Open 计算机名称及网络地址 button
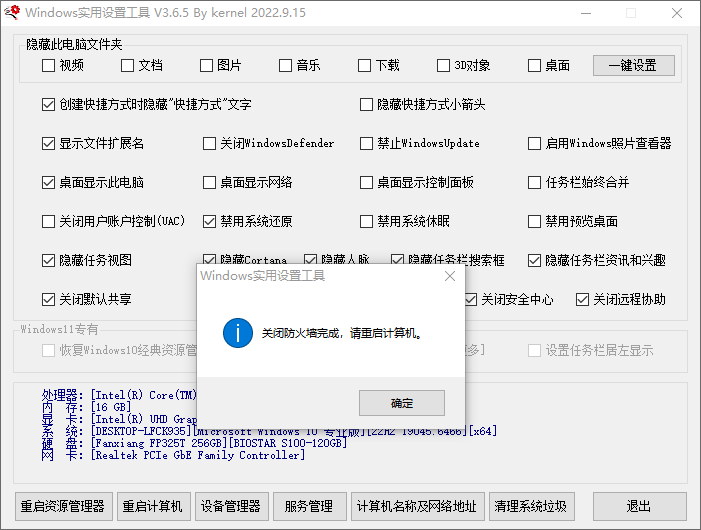The width and height of the screenshot is (701, 530). (x=418, y=506)
